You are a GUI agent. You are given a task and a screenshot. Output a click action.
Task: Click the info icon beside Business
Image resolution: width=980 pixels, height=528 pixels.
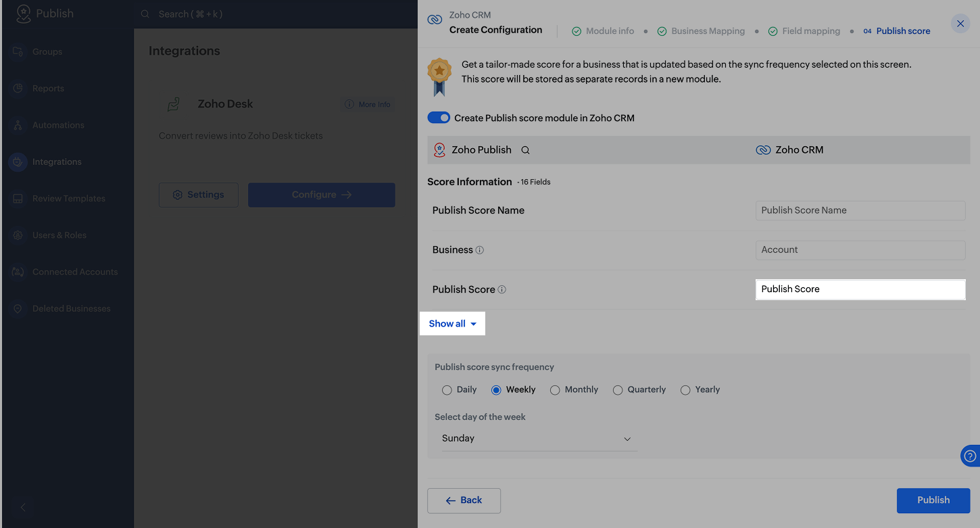[x=480, y=250]
